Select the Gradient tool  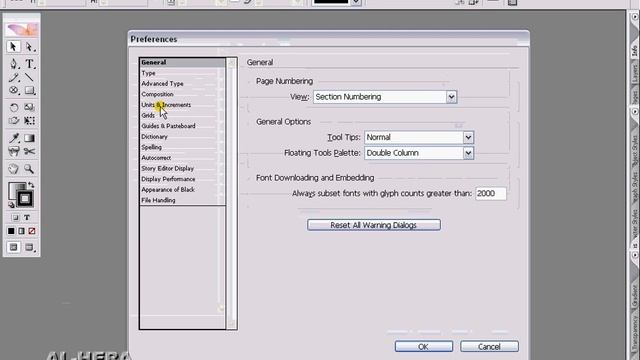[x=29, y=138]
